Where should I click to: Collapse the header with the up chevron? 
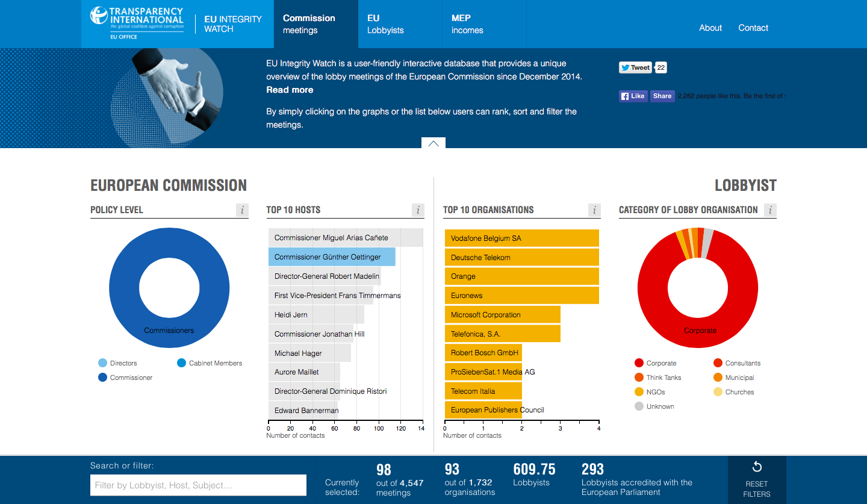click(x=433, y=143)
